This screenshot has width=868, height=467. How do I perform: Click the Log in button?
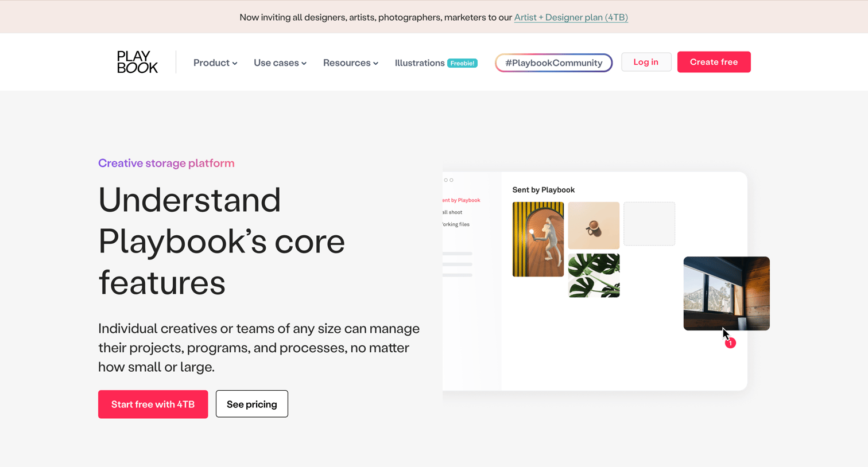(x=646, y=62)
